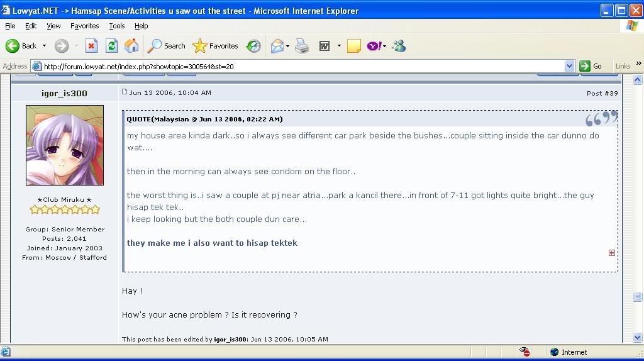This screenshot has width=644, height=361.
Task: Go back with the Back button
Action: click(21, 46)
